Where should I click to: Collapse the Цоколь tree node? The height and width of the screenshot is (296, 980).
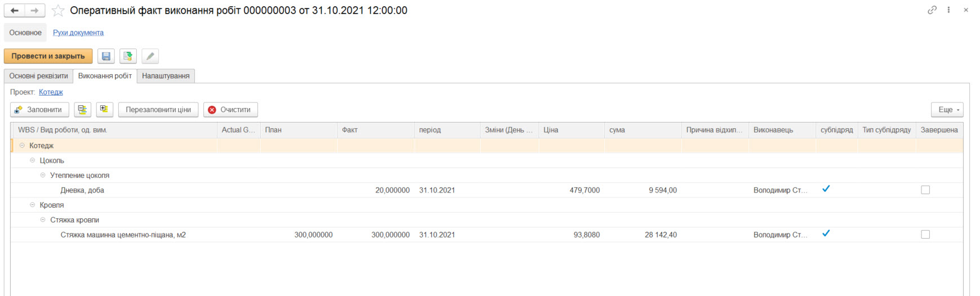click(33, 160)
